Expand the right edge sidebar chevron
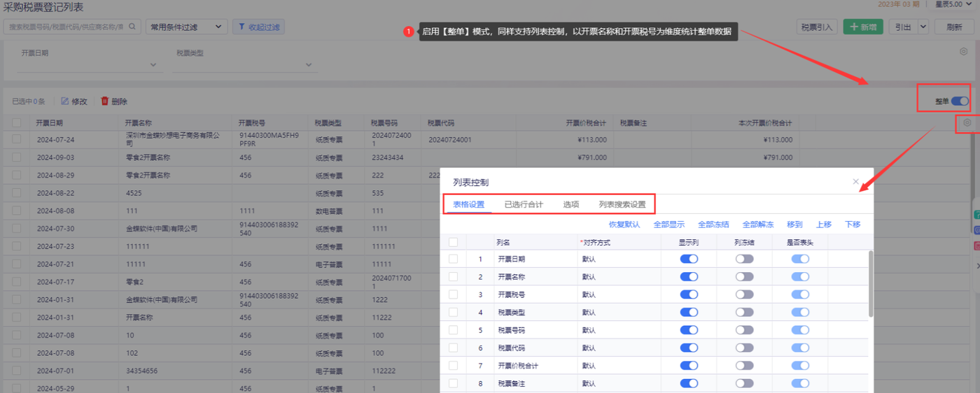Viewport: 980px width, 393px height. (976, 266)
